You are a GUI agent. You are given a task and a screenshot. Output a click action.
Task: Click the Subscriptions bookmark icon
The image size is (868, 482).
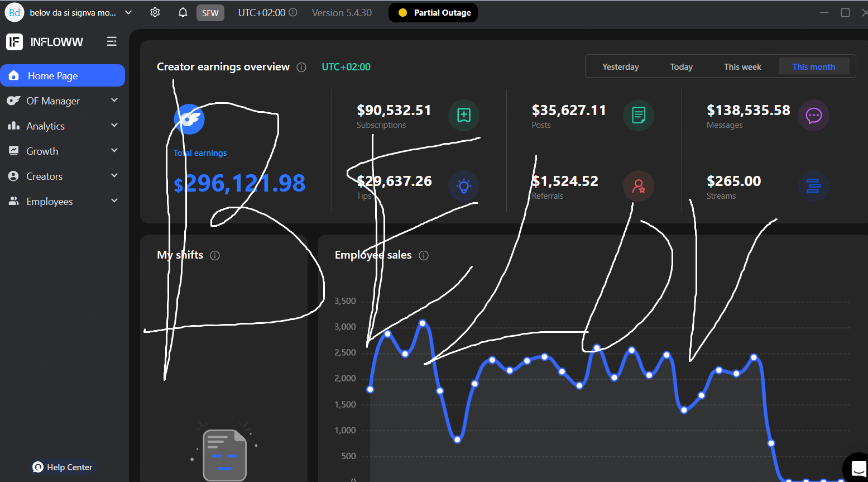[x=463, y=115]
